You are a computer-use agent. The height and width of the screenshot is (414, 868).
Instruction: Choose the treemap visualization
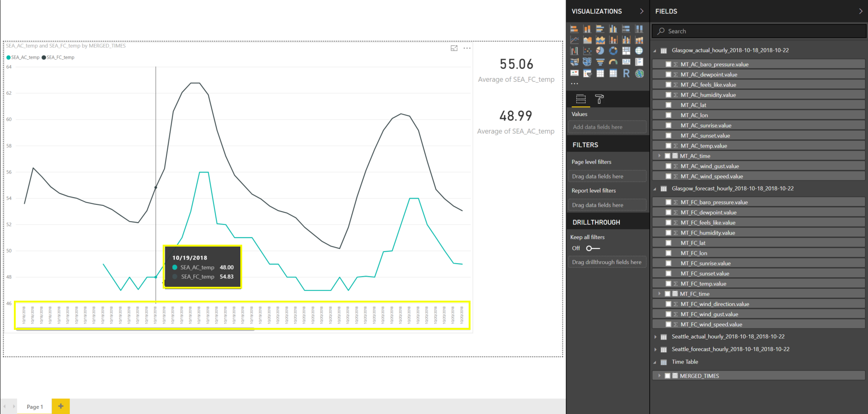(x=626, y=50)
